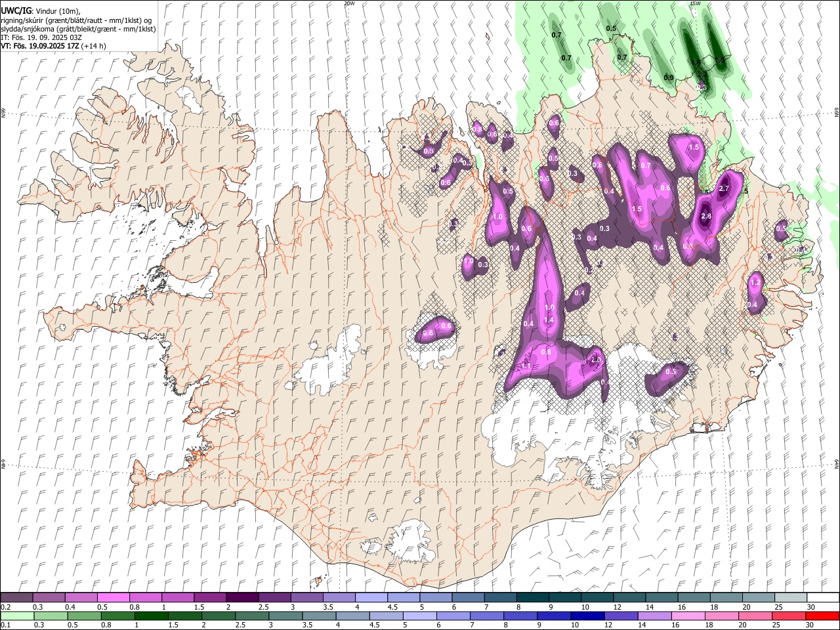Screen dimensions: 840x630
Task: Pick the navy blue 10 rain legend swatch
Action: pyautogui.click(x=587, y=616)
